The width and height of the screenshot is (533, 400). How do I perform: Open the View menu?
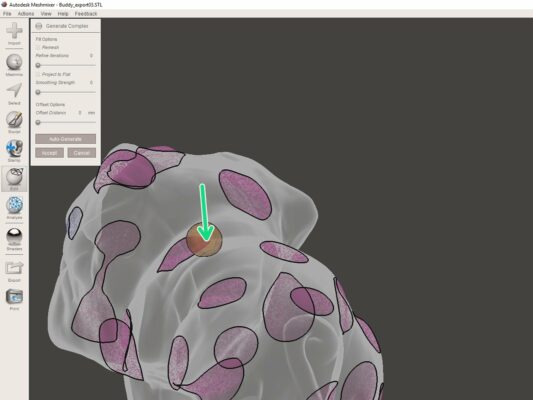click(x=46, y=14)
